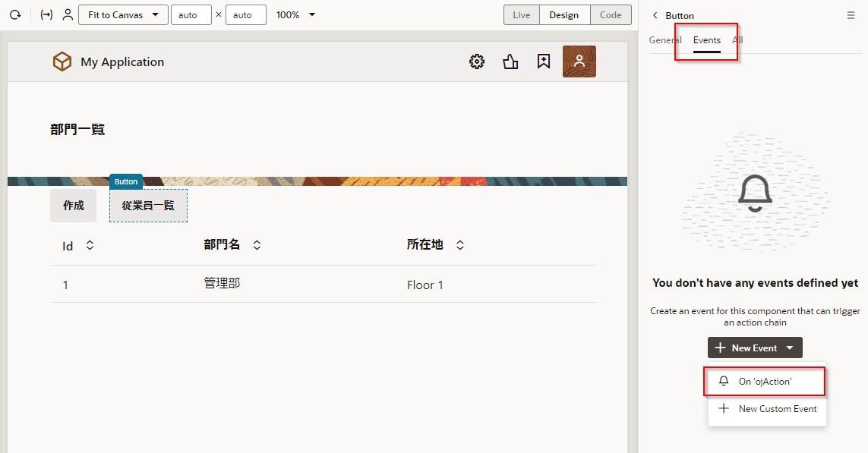
Task: Select On 'ojAction' menu option
Action: 765,382
